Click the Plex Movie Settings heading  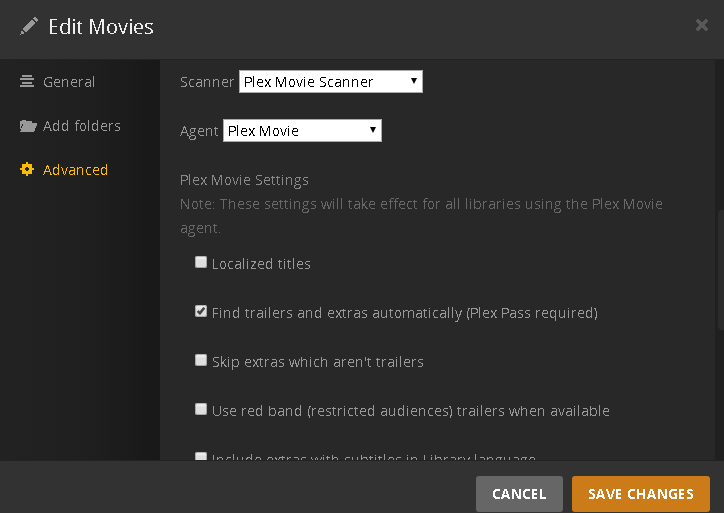click(x=244, y=180)
